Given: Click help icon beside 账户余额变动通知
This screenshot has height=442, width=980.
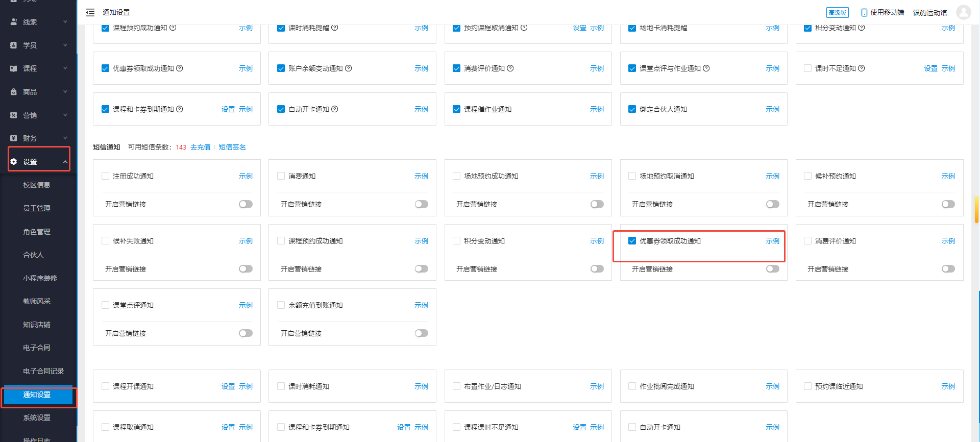Looking at the screenshot, I should tap(349, 68).
